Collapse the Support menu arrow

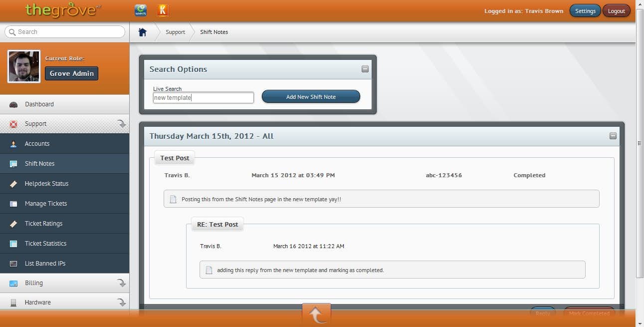[121, 124]
